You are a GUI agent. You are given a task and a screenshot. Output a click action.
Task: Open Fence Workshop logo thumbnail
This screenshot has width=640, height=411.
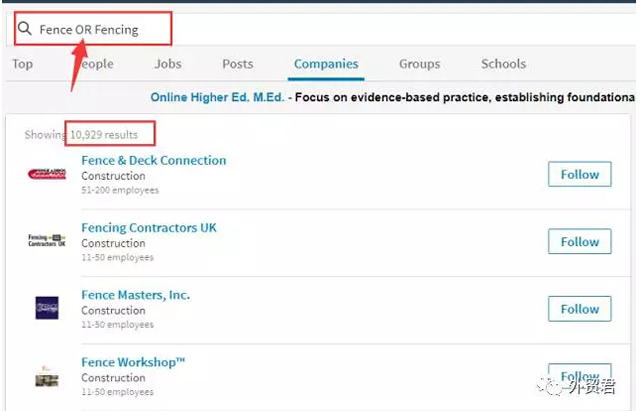click(46, 375)
